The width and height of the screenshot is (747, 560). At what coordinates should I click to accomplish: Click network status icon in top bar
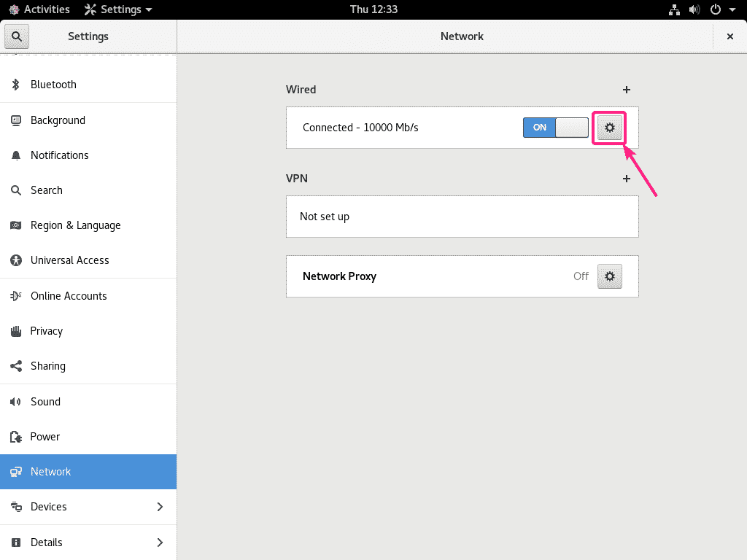674,9
